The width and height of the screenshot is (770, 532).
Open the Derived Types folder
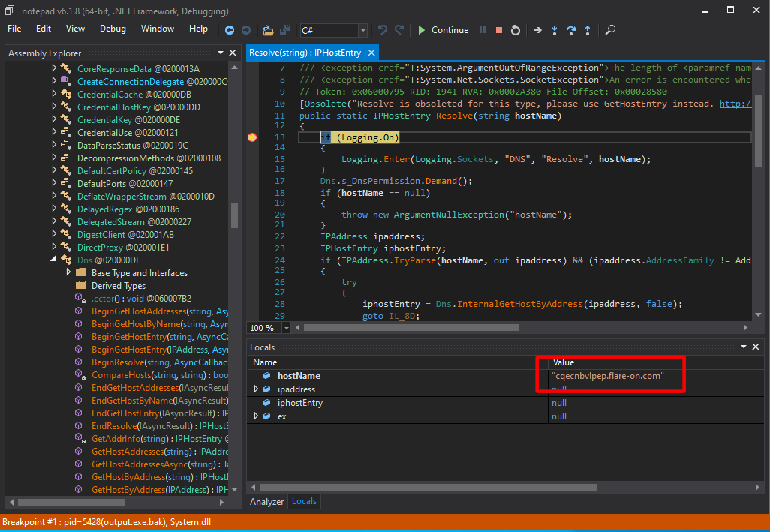pyautogui.click(x=119, y=286)
